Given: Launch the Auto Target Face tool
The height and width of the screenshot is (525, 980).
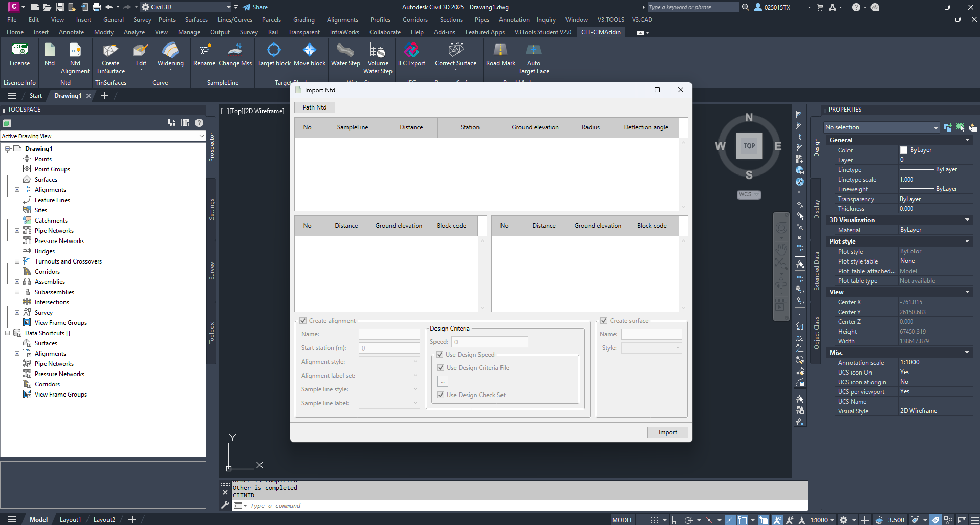Looking at the screenshot, I should pos(534,58).
